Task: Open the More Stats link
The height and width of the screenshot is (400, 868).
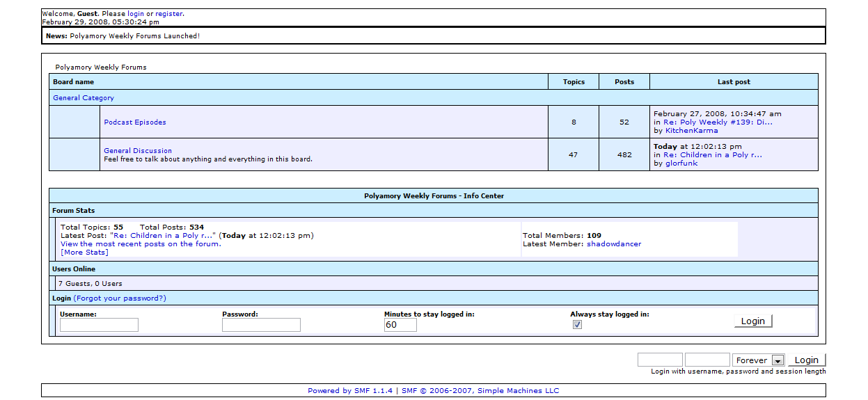Action: pos(84,253)
